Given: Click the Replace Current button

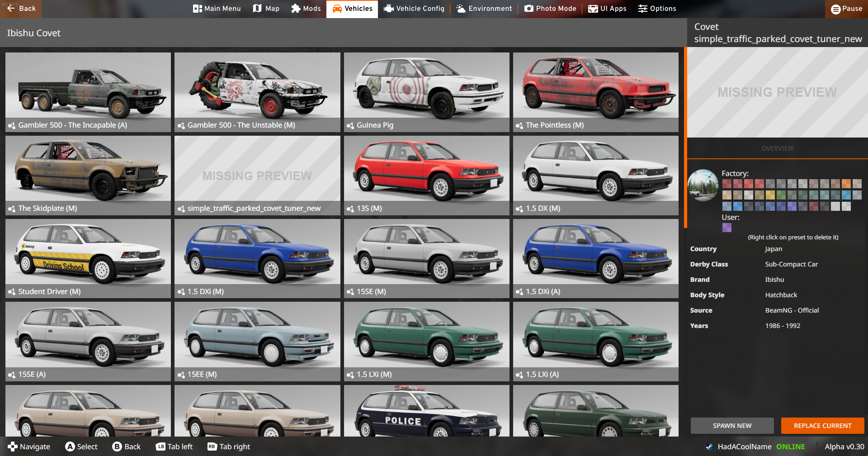Looking at the screenshot, I should tap(823, 426).
